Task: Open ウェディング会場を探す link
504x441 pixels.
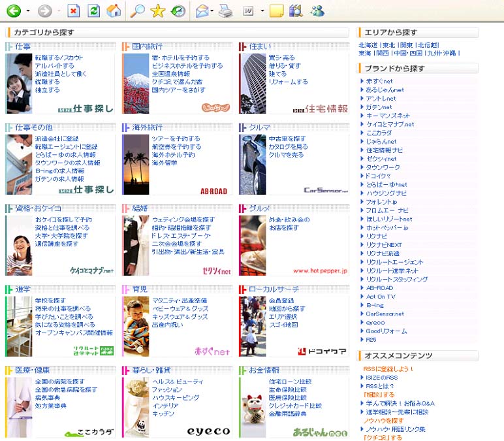Action: pos(183,220)
